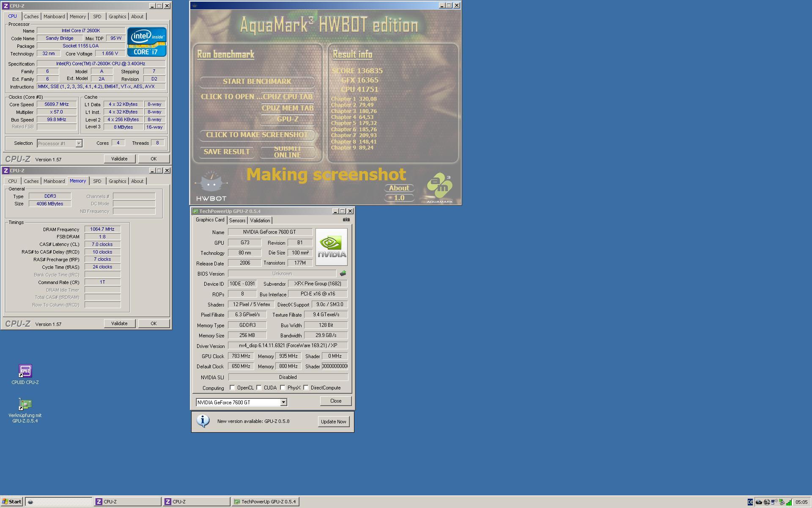Image resolution: width=812 pixels, height=508 pixels.
Task: Click Validate in top CPU-Z window
Action: [119, 159]
